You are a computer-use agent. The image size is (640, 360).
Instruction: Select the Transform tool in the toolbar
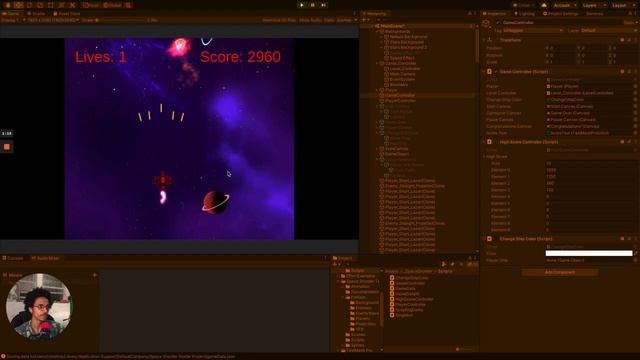tap(61, 5)
